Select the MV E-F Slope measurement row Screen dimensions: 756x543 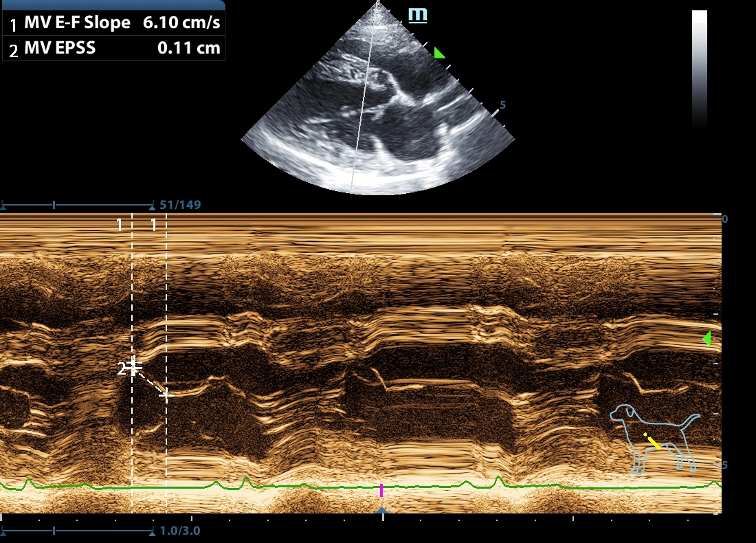pyautogui.click(x=113, y=23)
